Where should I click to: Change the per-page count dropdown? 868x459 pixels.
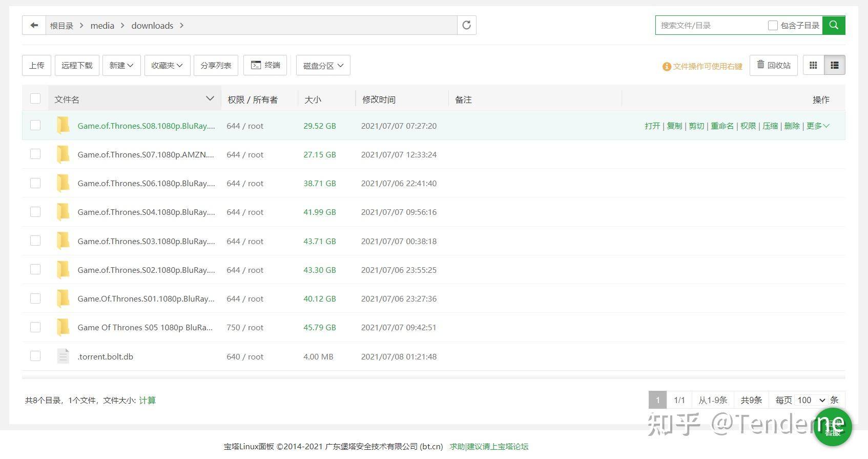812,400
